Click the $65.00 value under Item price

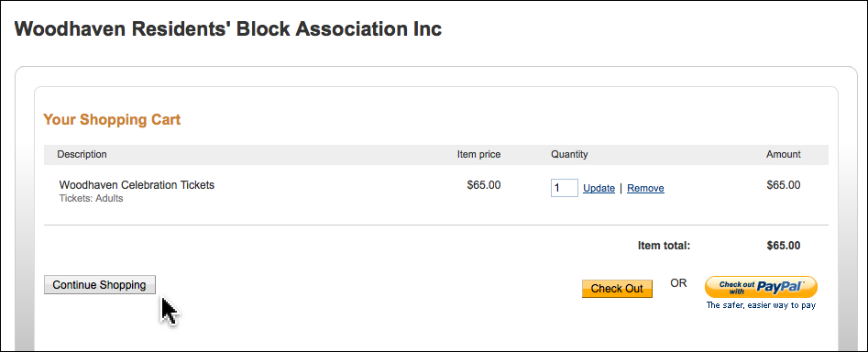coord(484,185)
